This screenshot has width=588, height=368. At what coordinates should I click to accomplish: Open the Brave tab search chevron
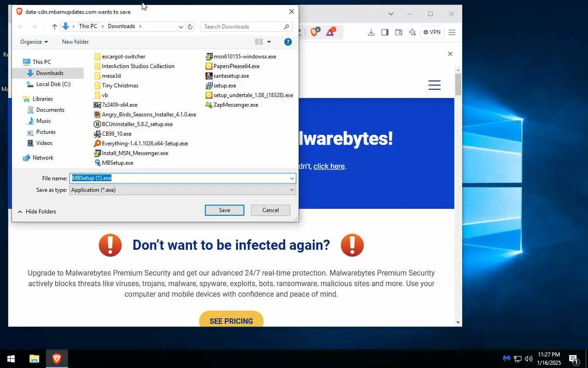[390, 14]
